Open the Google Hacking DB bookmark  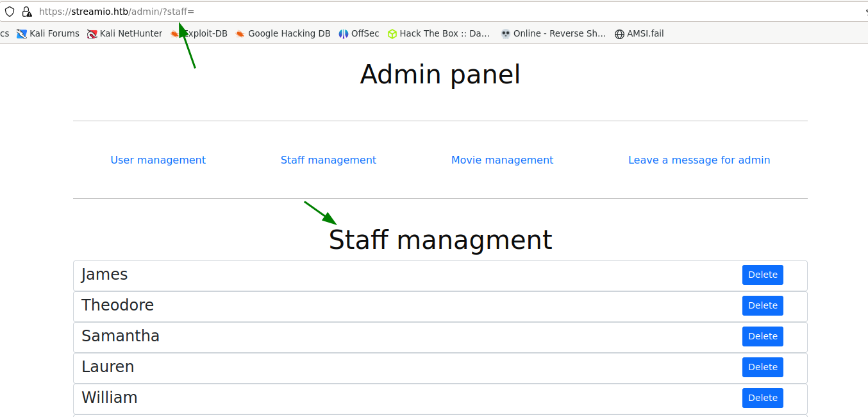(283, 33)
